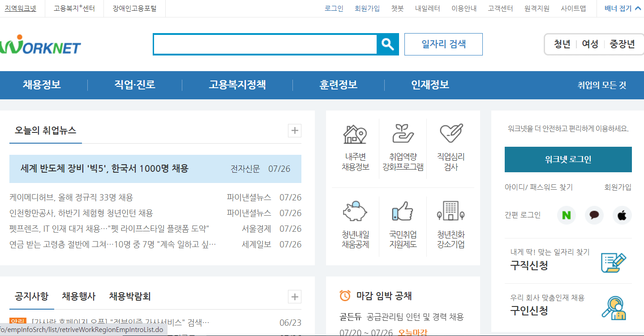This screenshot has width=644, height=336.
Task: Click the search magnifier icon
Action: (x=387, y=44)
